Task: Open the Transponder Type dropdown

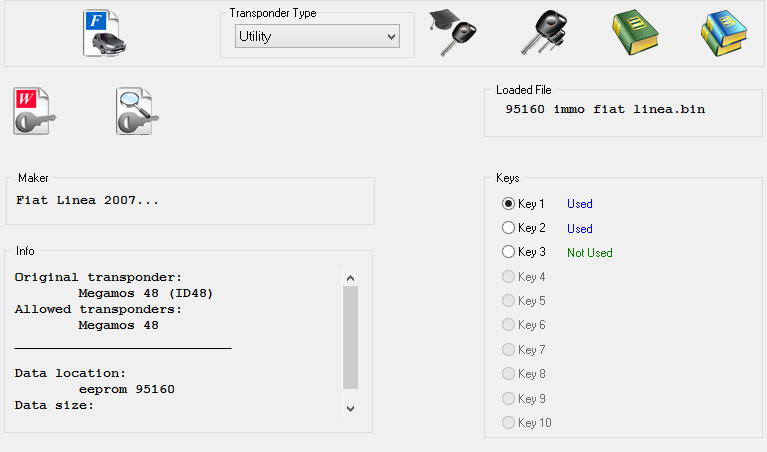Action: pos(317,36)
